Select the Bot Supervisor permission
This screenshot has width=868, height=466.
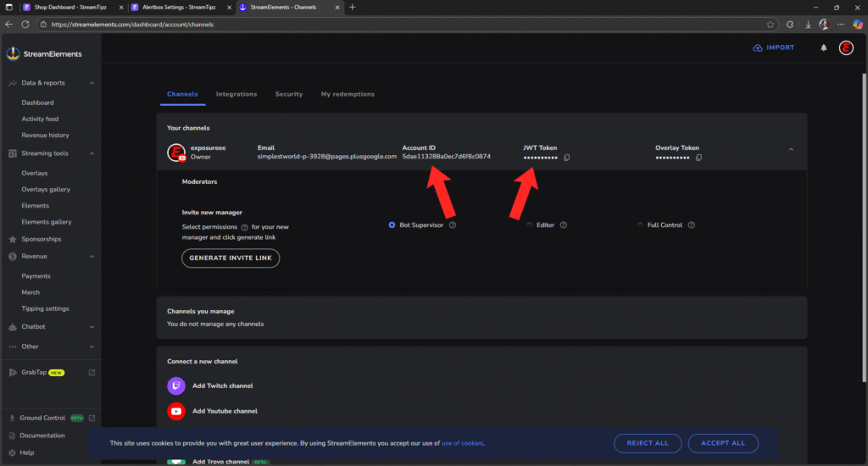click(392, 225)
